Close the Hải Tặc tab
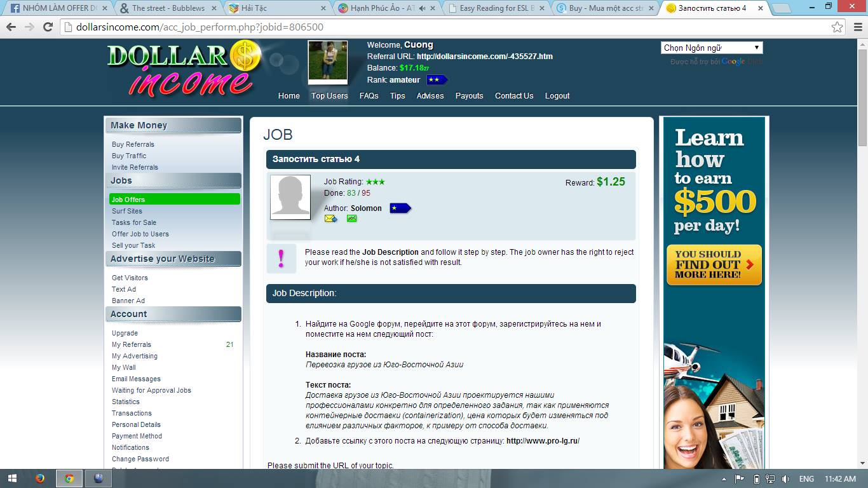The image size is (868, 488). tap(323, 8)
